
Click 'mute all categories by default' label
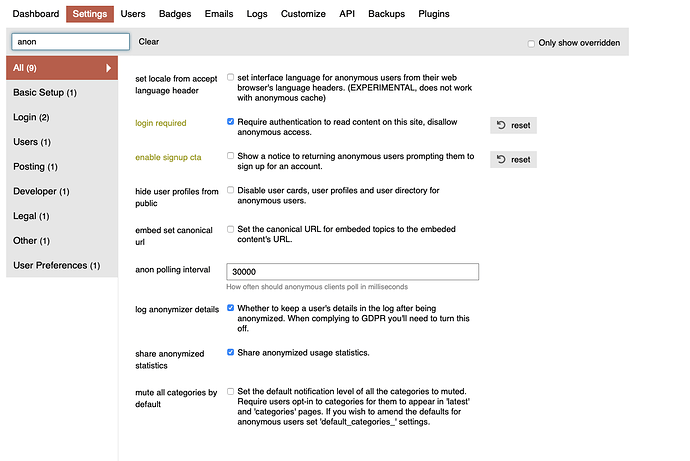[x=176, y=398]
